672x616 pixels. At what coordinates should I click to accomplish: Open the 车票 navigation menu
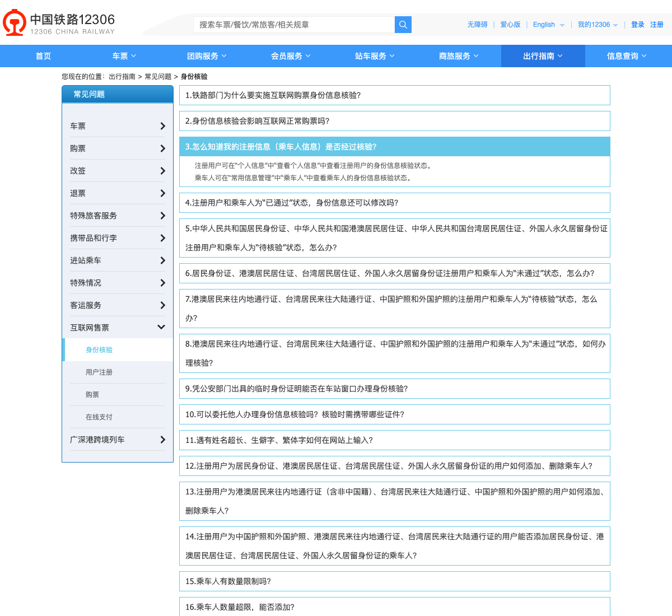click(x=124, y=56)
